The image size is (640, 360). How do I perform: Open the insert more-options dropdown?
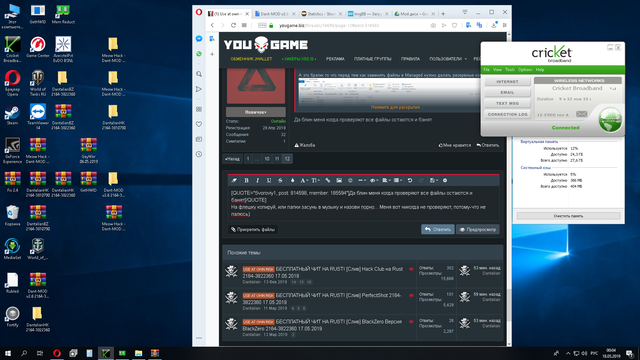pos(362,180)
